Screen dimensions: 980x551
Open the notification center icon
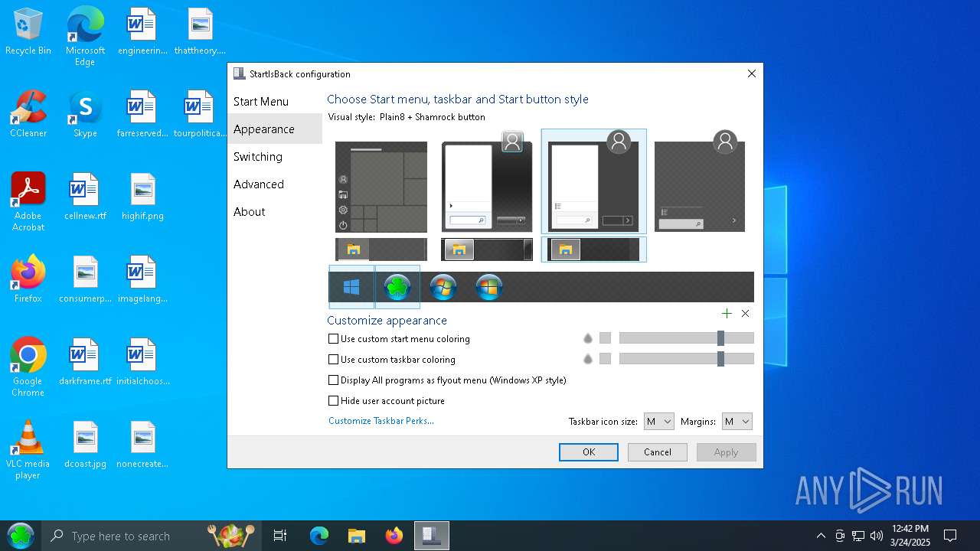click(950, 536)
